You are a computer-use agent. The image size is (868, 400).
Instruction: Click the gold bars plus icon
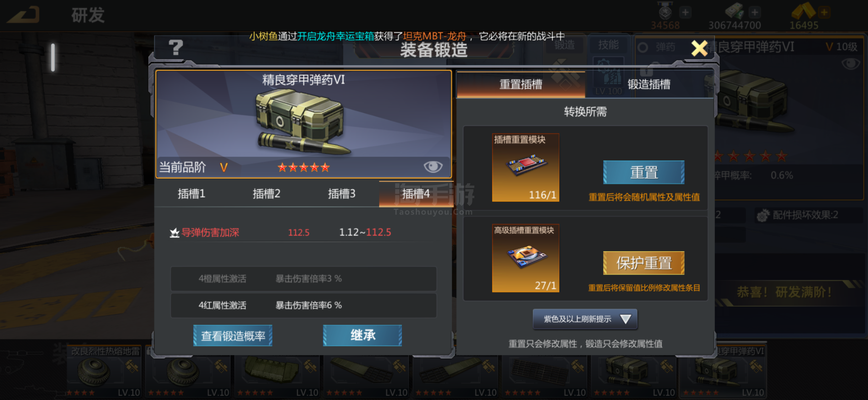point(824,12)
